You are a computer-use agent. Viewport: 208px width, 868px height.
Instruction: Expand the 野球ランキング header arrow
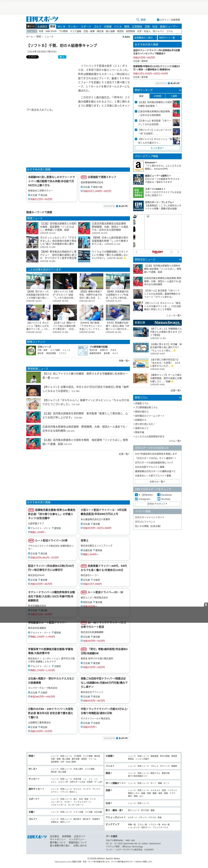pos(180,90)
